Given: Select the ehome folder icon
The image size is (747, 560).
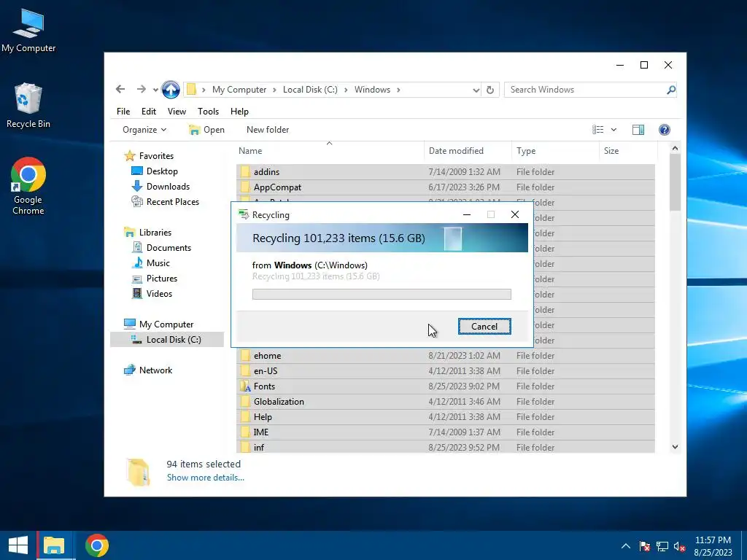Looking at the screenshot, I should [x=245, y=355].
